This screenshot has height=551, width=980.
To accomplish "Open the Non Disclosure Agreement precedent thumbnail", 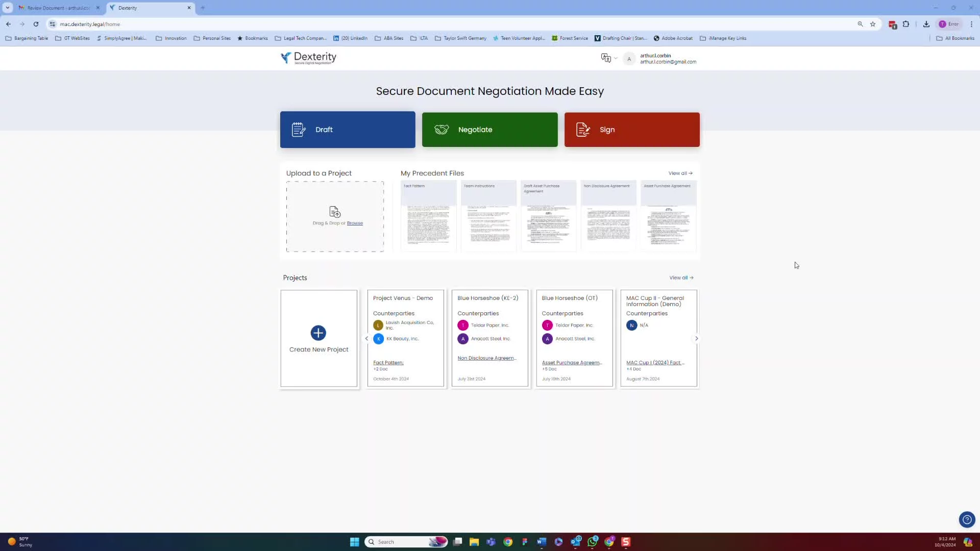I will tap(608, 216).
